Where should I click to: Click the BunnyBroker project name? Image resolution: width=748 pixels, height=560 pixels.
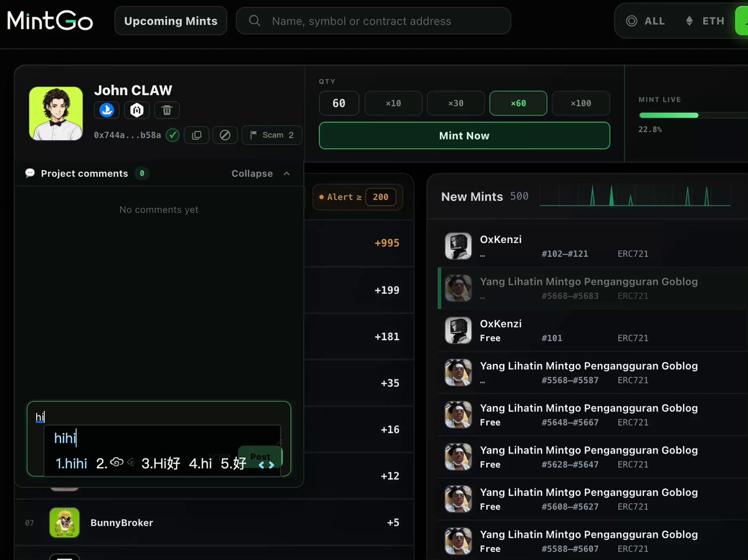(x=122, y=523)
